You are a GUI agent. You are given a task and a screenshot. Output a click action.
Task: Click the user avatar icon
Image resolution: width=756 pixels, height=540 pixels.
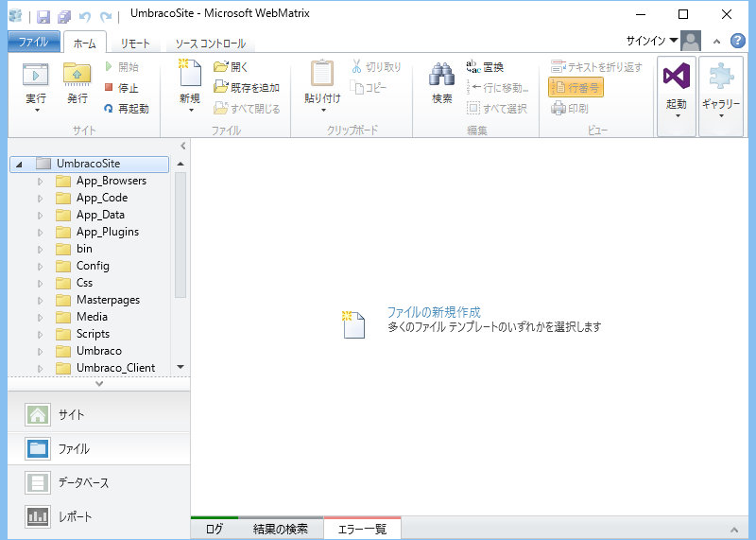coord(691,41)
